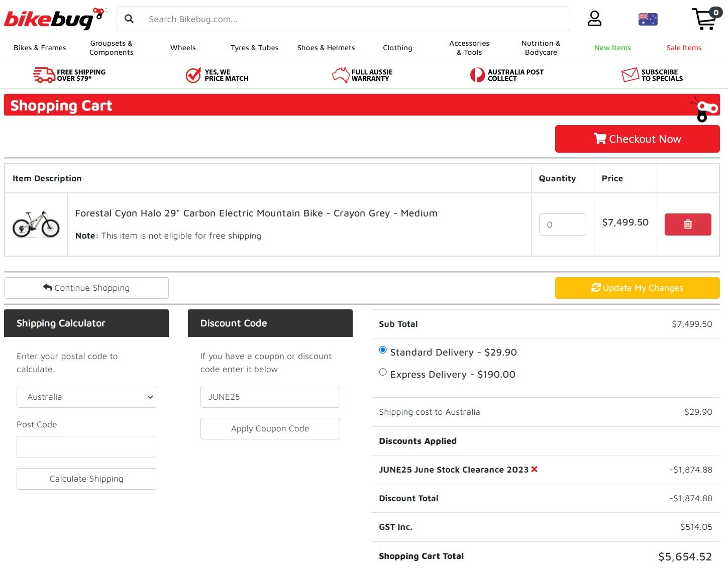Click the Discount Total label
The height and width of the screenshot is (569, 728).
click(408, 498)
